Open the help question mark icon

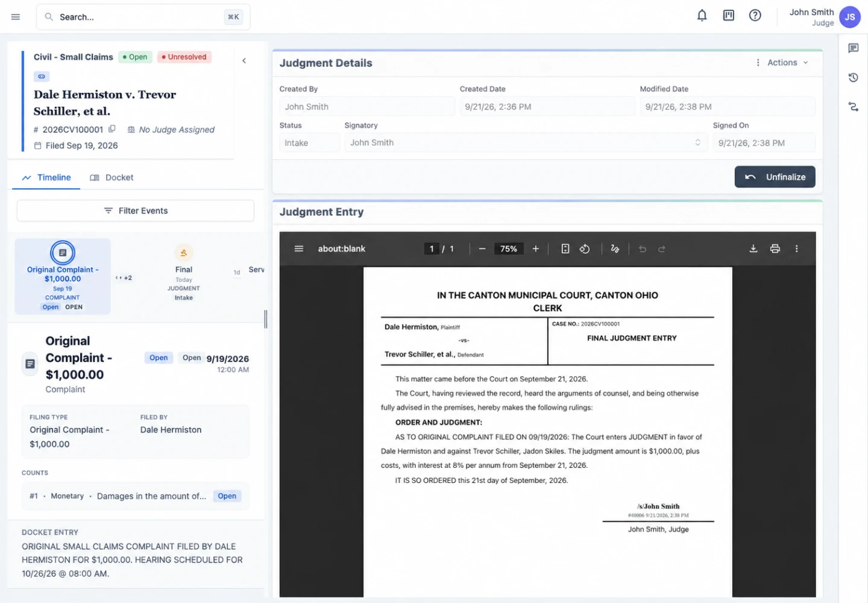click(755, 16)
